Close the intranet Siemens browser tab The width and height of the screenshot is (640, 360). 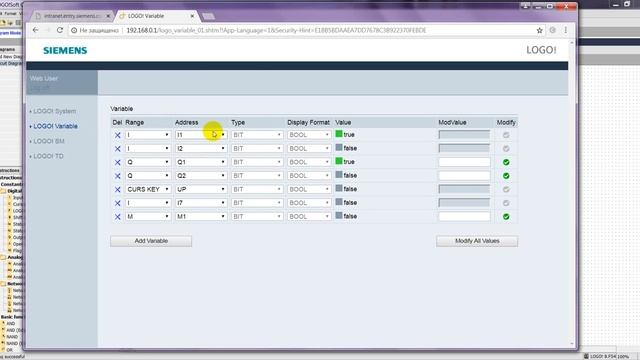[108, 16]
